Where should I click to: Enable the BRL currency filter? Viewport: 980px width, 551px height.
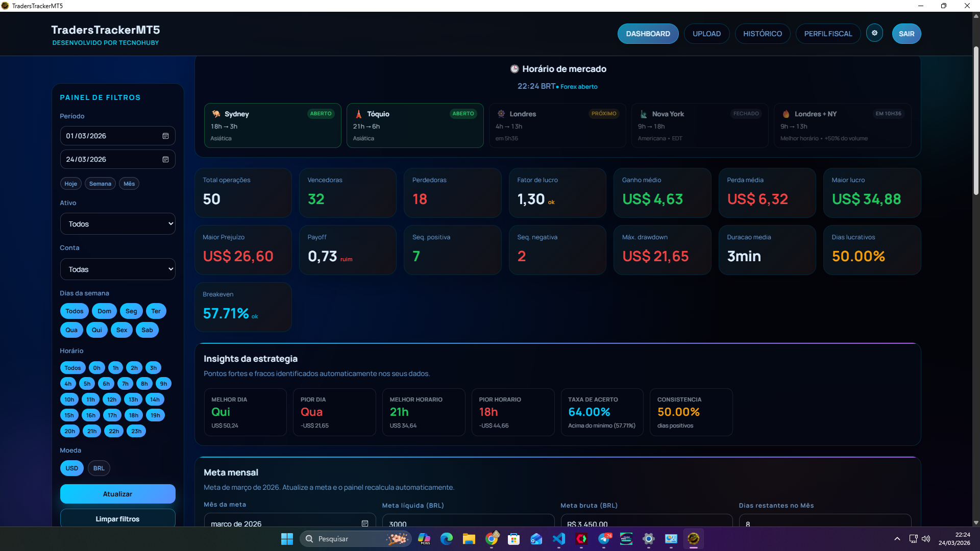tap(99, 468)
